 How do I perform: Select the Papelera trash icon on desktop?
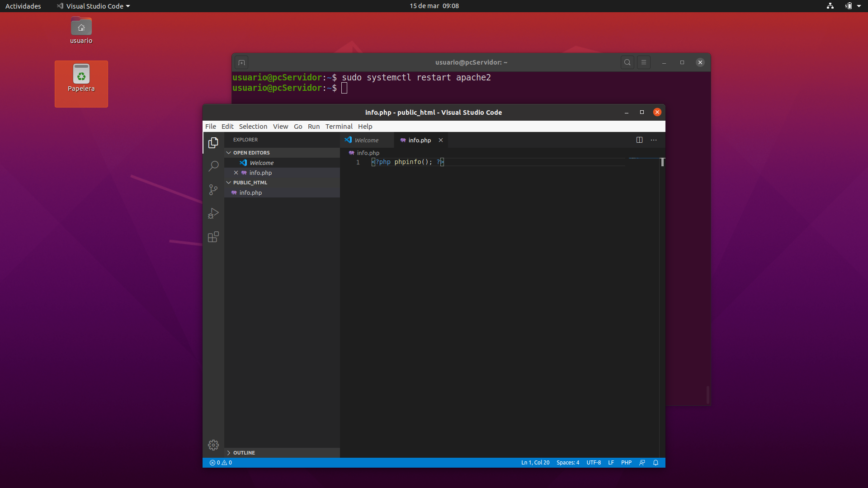pyautogui.click(x=81, y=84)
